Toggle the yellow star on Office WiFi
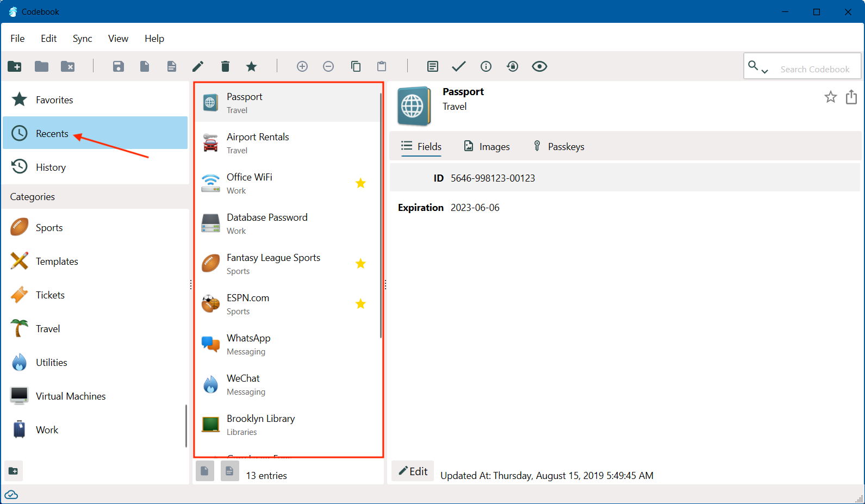 click(360, 183)
